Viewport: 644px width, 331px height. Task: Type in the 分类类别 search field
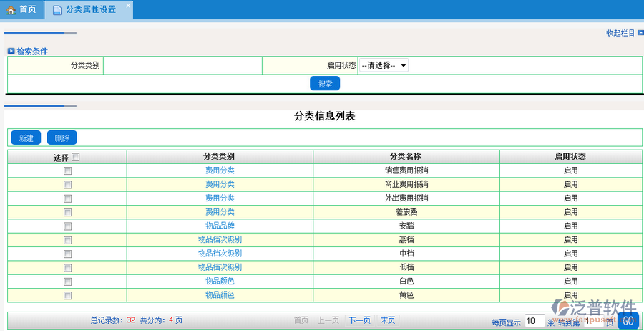tap(182, 65)
